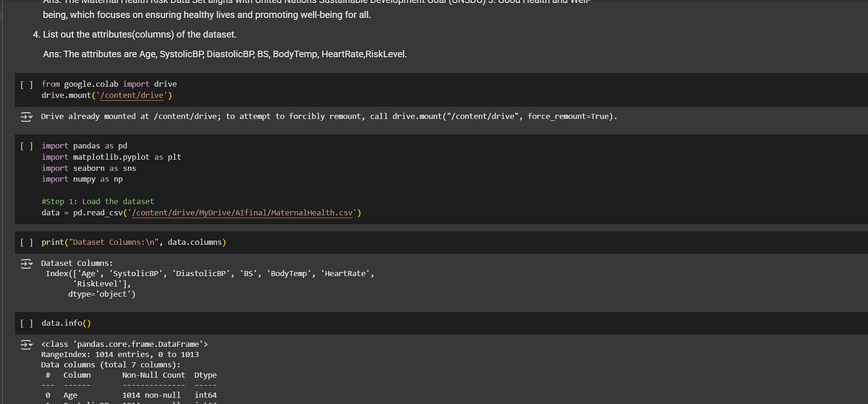Click the 'Drive already mounted' output message
The image size is (868, 404).
(x=328, y=116)
